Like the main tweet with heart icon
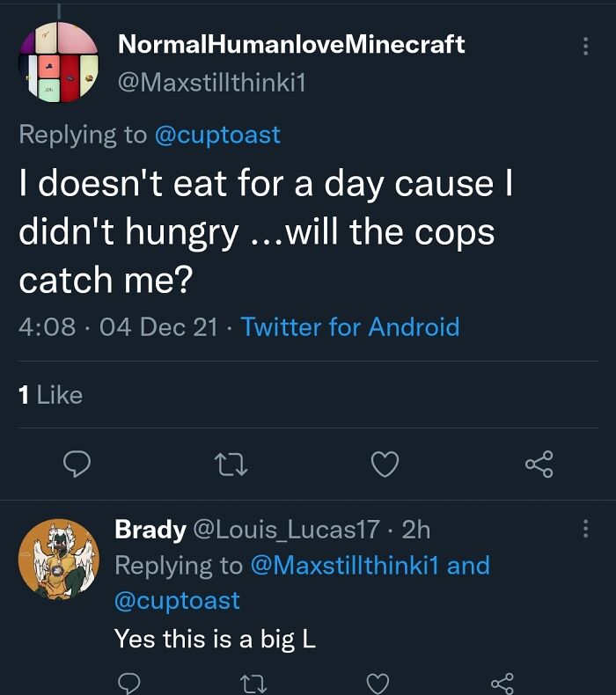 (x=385, y=464)
